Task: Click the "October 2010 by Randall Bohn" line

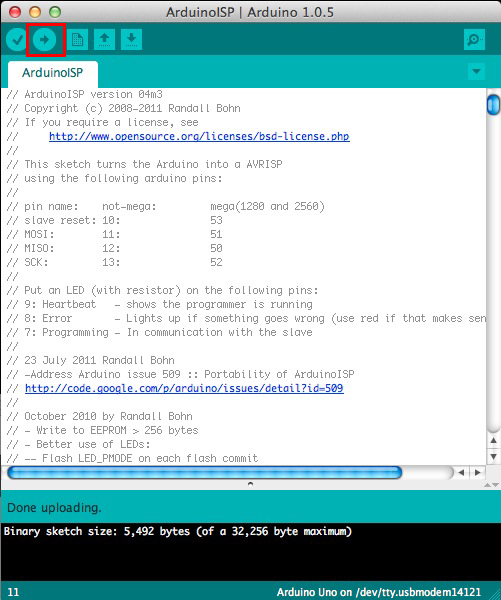Action: coord(100,416)
